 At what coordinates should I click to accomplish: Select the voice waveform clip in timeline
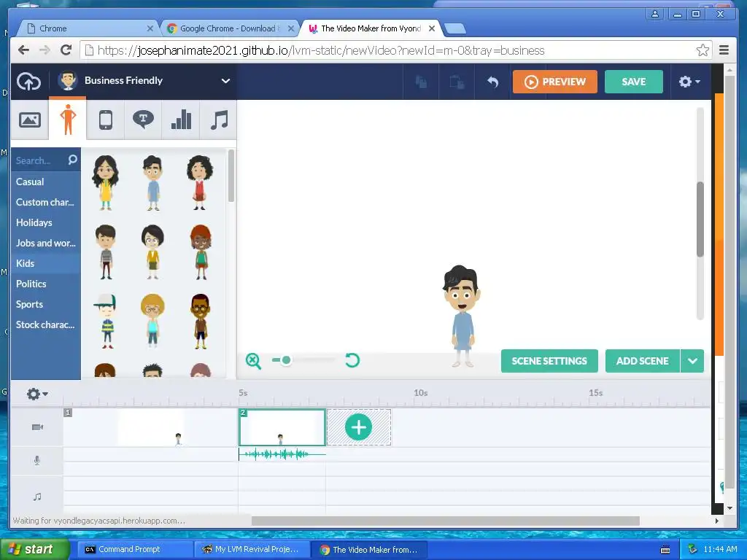[282, 454]
